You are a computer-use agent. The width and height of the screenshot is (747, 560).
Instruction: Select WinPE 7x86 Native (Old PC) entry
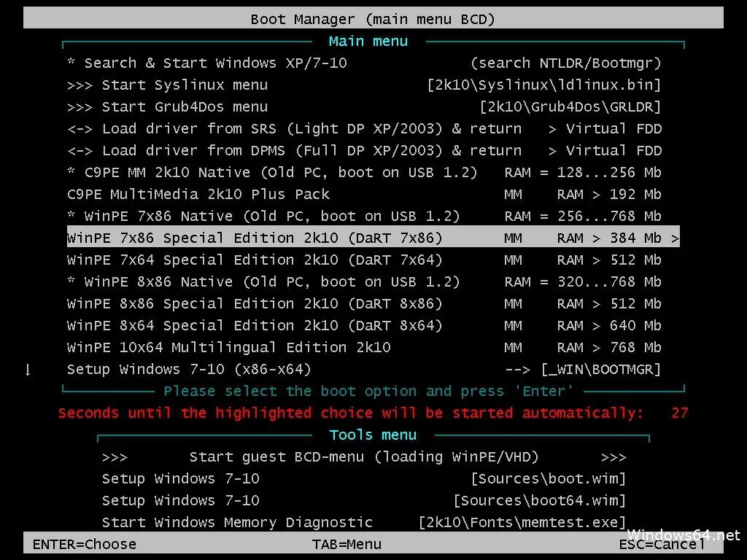pos(365,216)
